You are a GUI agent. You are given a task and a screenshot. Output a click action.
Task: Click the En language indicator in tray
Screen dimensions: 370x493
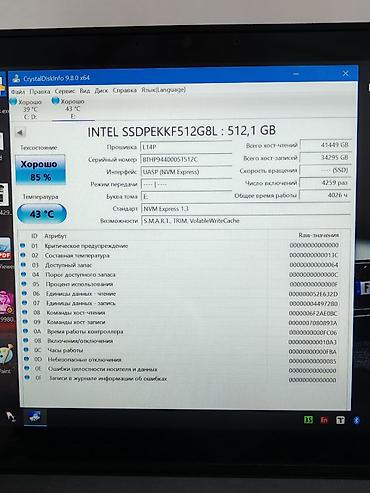(x=324, y=420)
